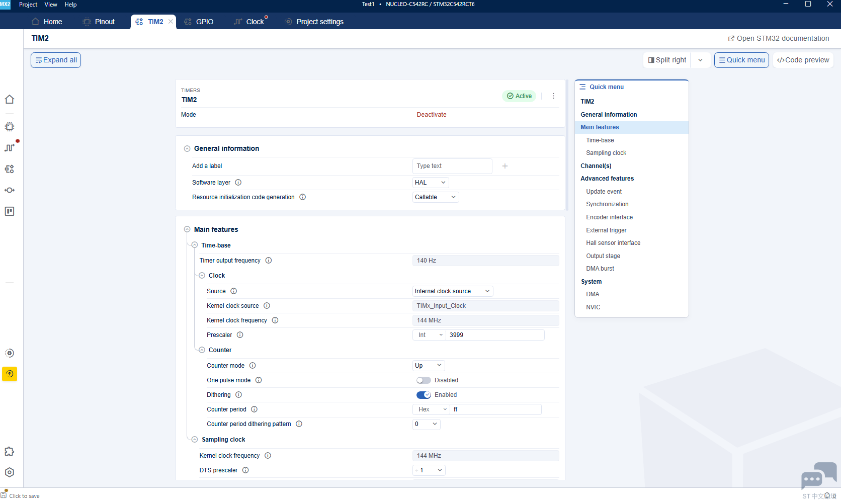
Task: Show info for Counter mode
Action: click(x=253, y=366)
